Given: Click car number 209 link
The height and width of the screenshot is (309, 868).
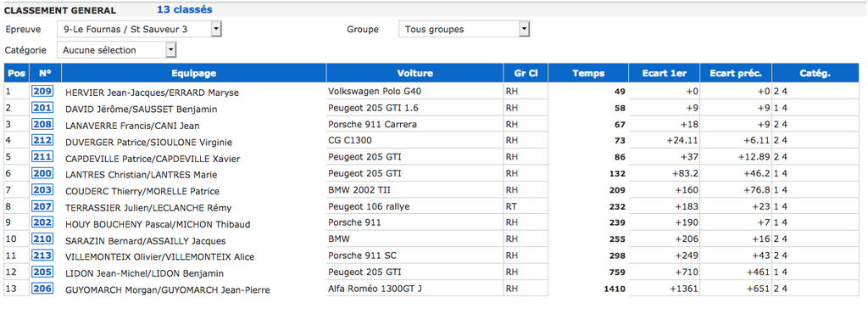Looking at the screenshot, I should point(42,92).
